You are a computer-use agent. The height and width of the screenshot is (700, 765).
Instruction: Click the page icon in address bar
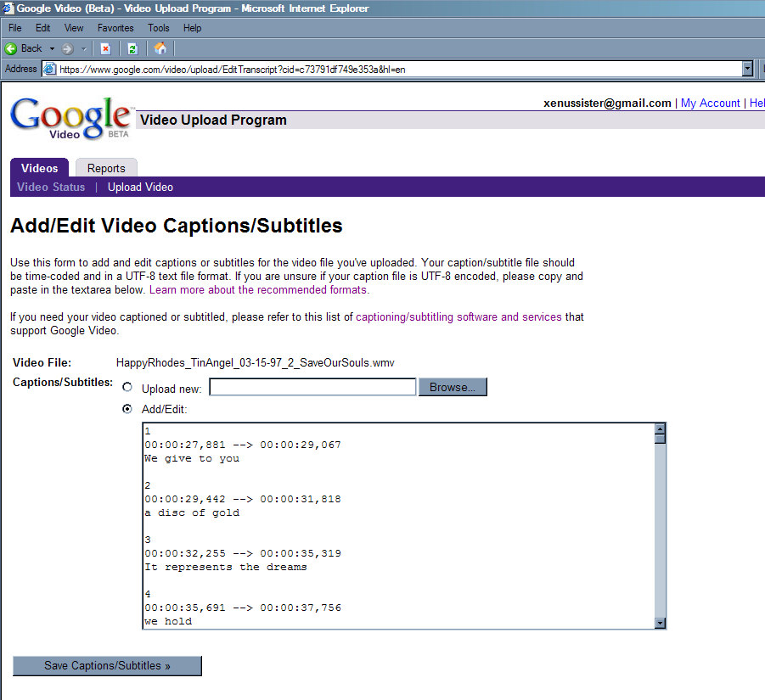coord(50,70)
